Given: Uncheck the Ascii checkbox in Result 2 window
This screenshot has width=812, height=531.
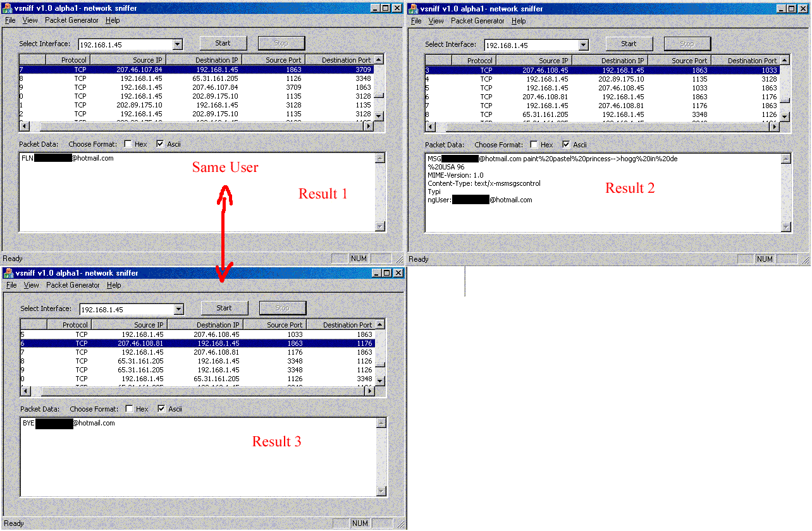Looking at the screenshot, I should point(566,145).
